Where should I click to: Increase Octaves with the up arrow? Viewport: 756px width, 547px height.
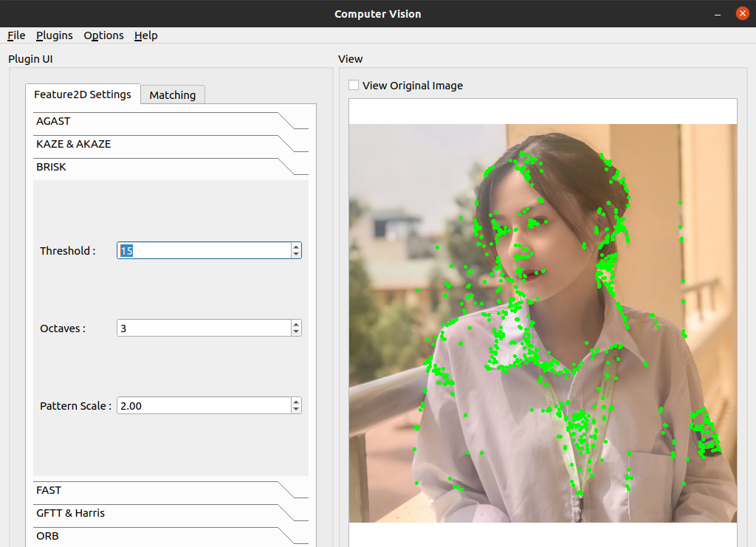coord(296,324)
